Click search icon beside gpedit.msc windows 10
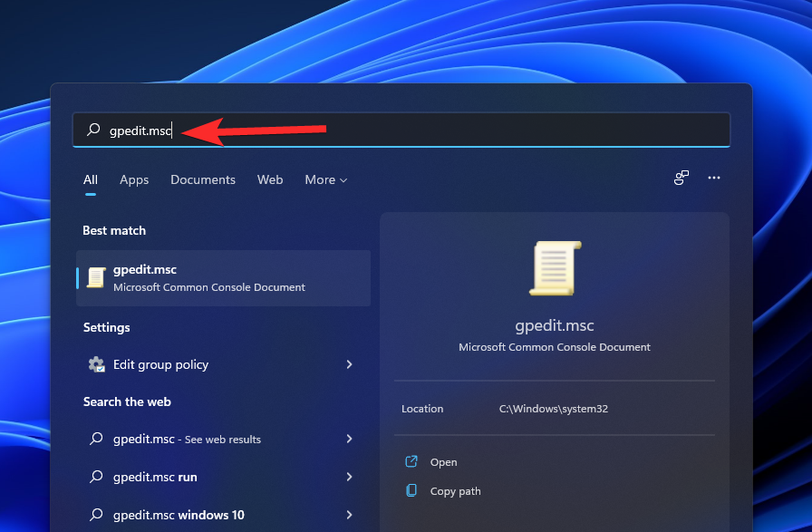Image resolution: width=812 pixels, height=532 pixels. tap(96, 515)
